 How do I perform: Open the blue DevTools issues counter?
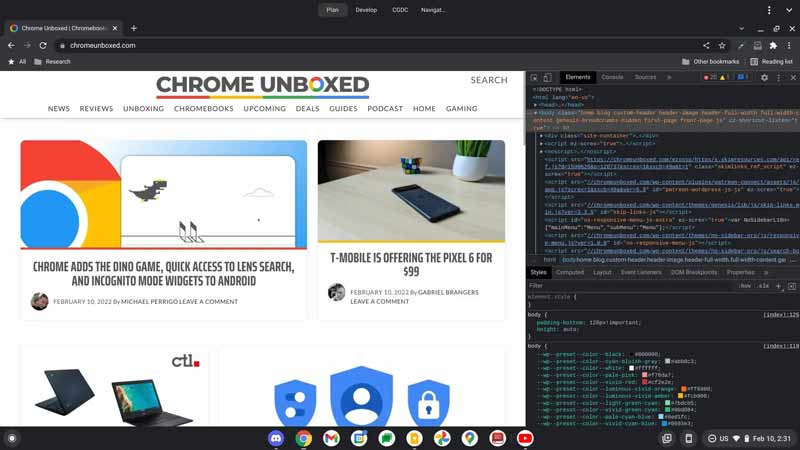(743, 78)
